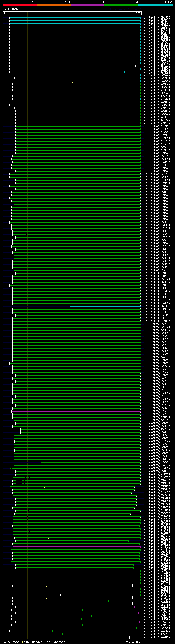Choose label UniRef100_Q4N110

click(x=157, y=586)
